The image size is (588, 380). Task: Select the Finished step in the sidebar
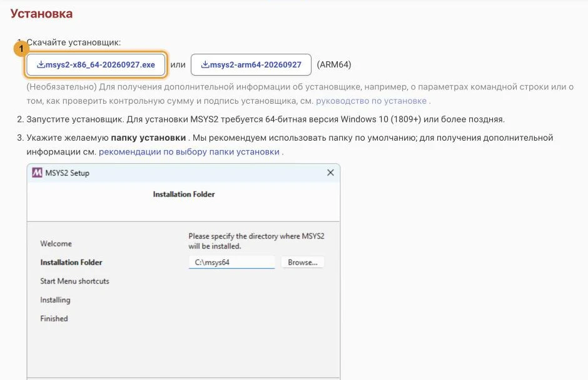pos(54,319)
